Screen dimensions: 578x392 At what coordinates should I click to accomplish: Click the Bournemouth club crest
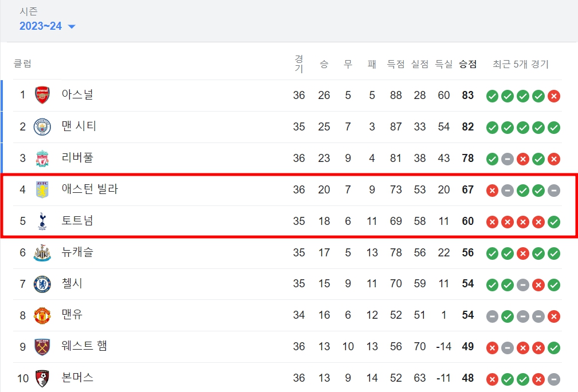pos(42,378)
